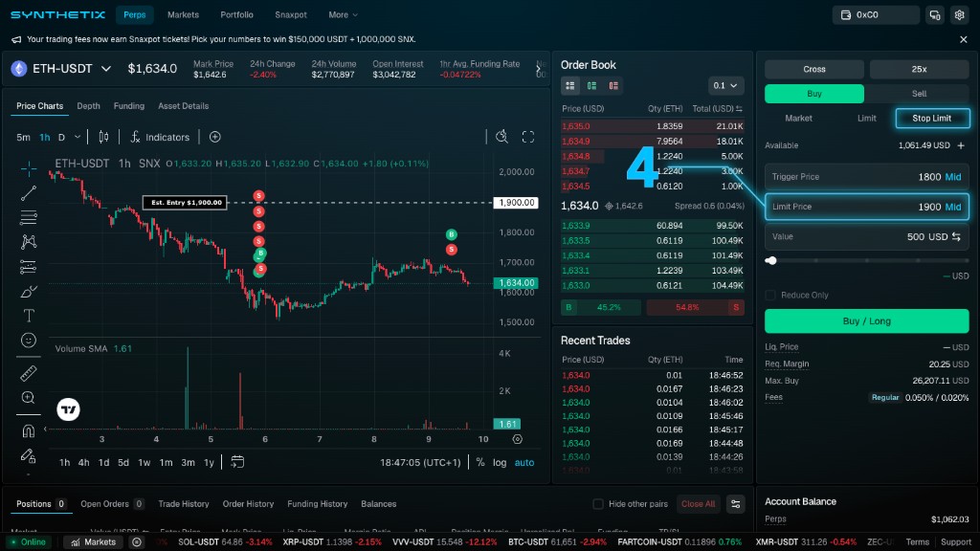980x551 pixels.
Task: Click the add funds plus icon
Action: point(961,145)
